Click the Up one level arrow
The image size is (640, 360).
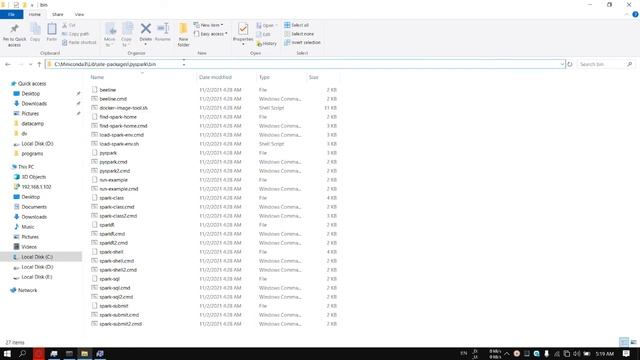(39, 64)
